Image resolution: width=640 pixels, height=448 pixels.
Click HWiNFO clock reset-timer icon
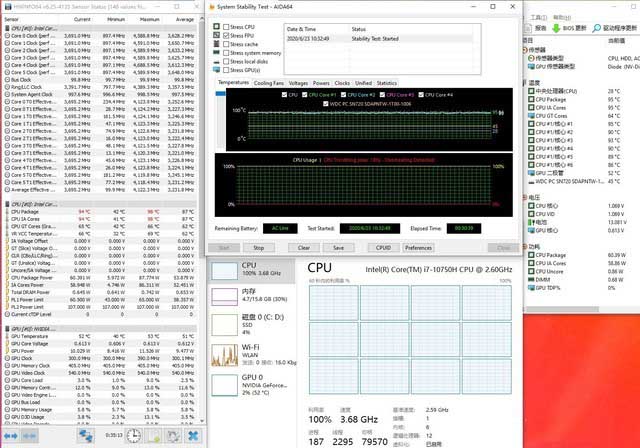[x=133, y=436]
